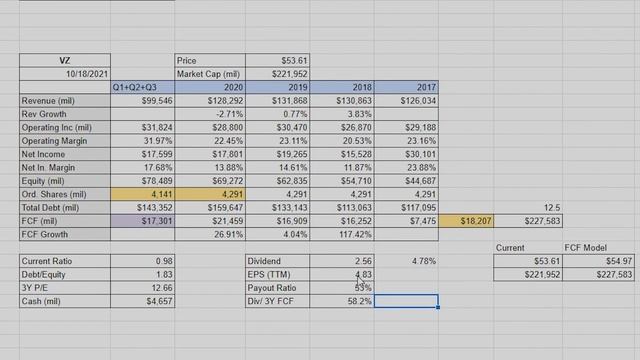
Task: Select the Payout Ratio label cell
Action: [x=278, y=288]
